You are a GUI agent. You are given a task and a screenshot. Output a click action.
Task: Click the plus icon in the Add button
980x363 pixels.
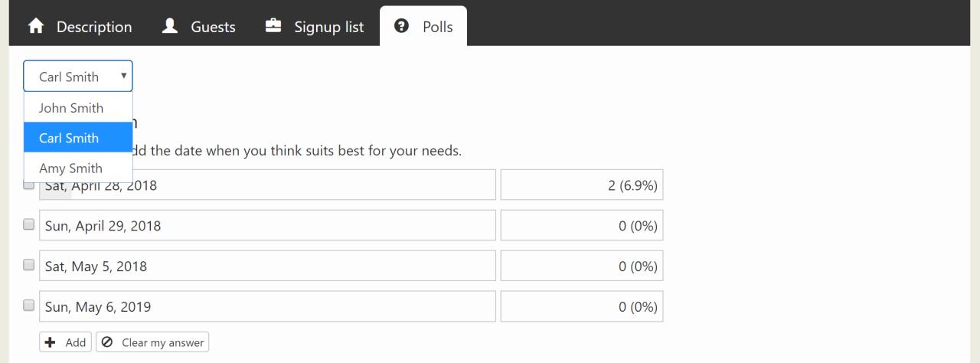click(51, 342)
